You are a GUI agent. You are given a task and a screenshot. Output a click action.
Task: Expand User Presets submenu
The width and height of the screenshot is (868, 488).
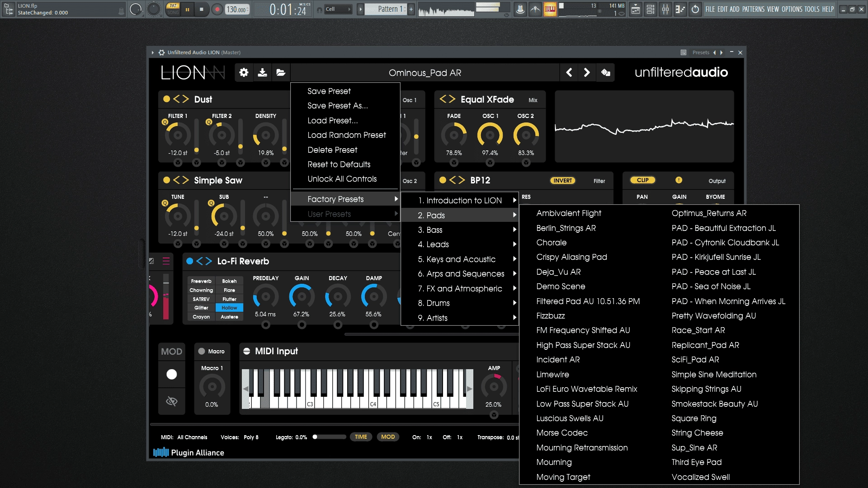tap(345, 214)
